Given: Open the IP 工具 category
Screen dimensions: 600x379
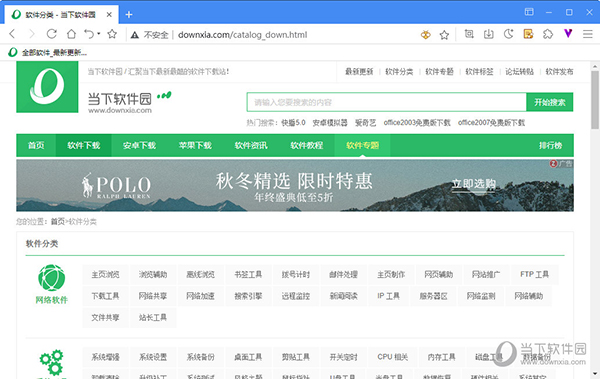Looking at the screenshot, I should [x=388, y=296].
